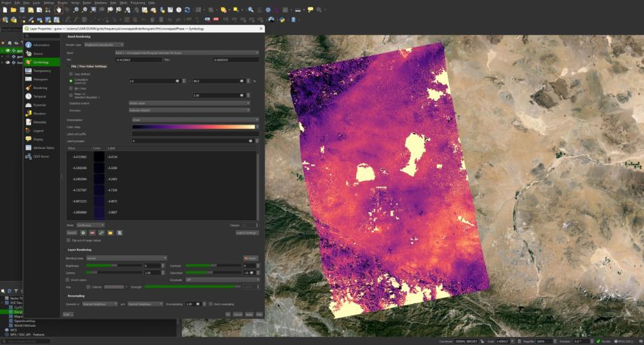Screen dimensions: 644x345
Task: Select the Identify Features tool
Action: (251, 10)
